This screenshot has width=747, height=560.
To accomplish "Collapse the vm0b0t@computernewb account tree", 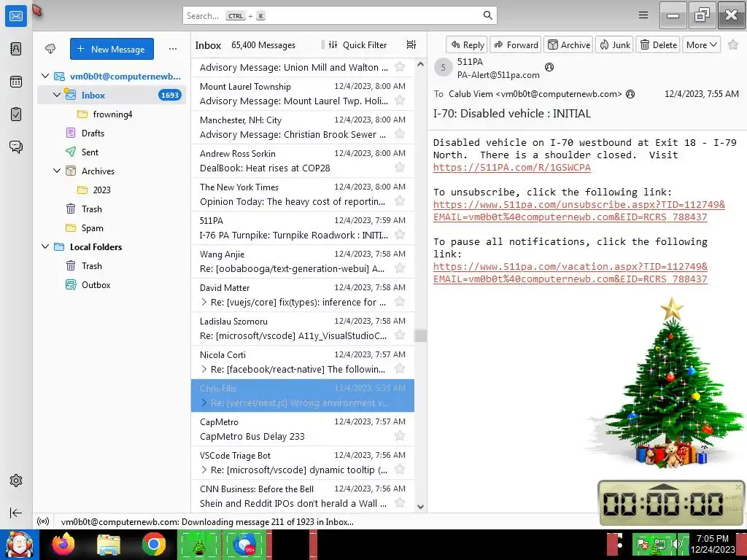I will coord(45,76).
